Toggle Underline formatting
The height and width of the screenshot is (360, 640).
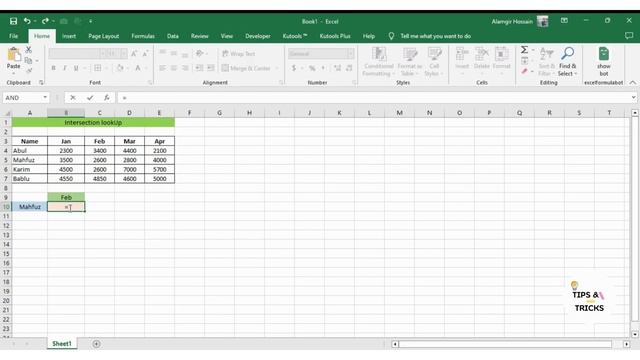76,68
